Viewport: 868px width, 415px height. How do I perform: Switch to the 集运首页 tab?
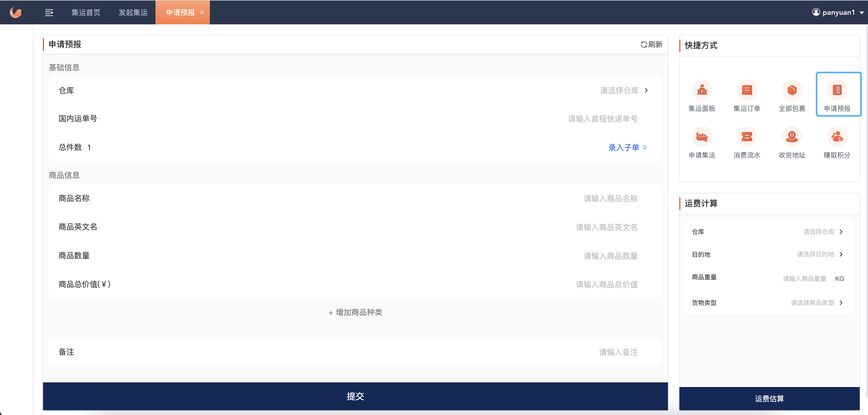pyautogui.click(x=86, y=12)
